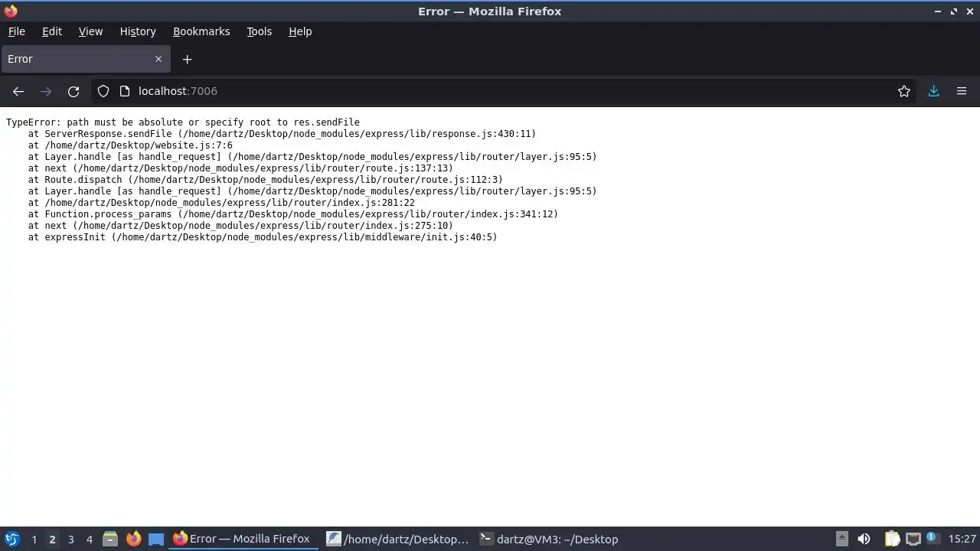Open the File menu
This screenshot has height=551, width=980.
(x=17, y=31)
